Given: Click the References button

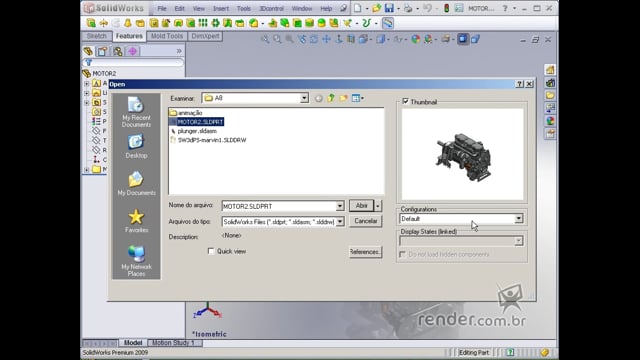Looking at the screenshot, I should 366,252.
